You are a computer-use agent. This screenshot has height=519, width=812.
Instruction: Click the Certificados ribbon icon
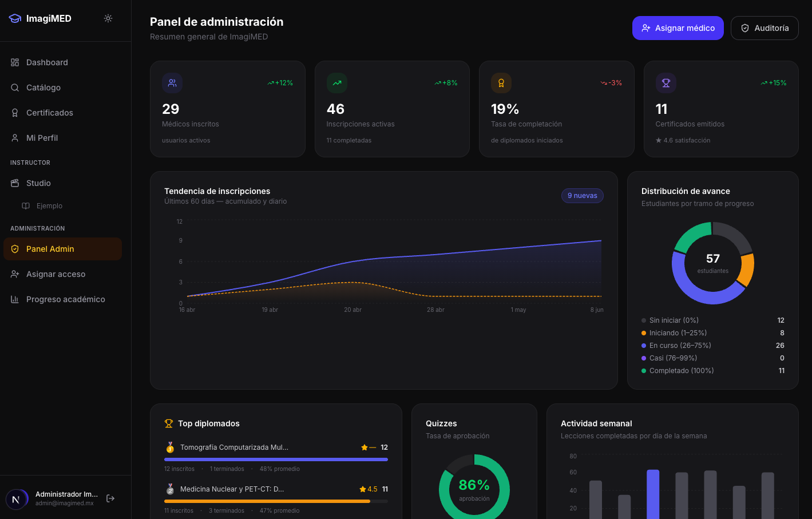click(x=15, y=113)
